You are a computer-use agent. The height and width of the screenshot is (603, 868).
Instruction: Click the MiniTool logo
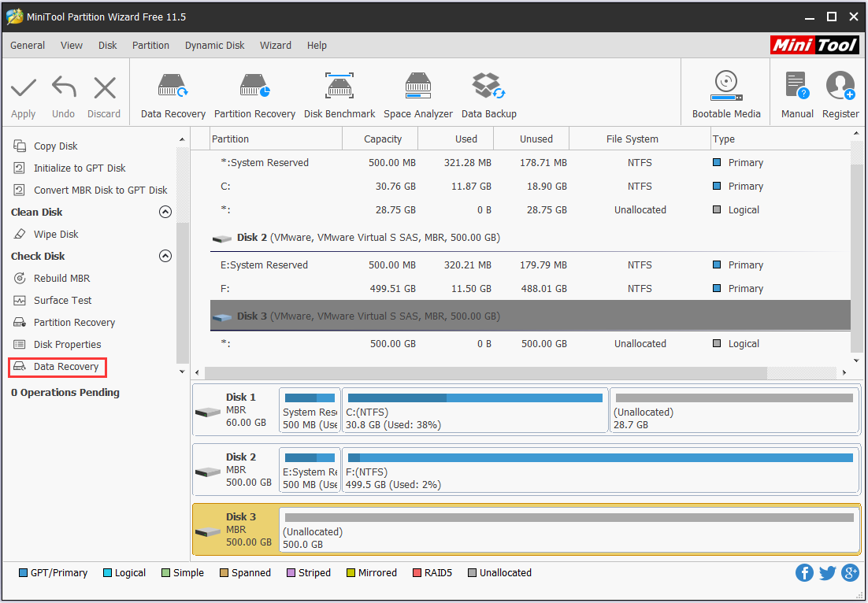pos(815,46)
